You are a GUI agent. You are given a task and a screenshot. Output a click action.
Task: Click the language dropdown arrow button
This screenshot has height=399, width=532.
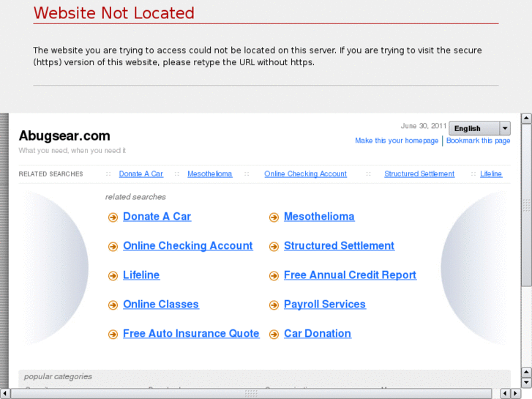tap(505, 128)
